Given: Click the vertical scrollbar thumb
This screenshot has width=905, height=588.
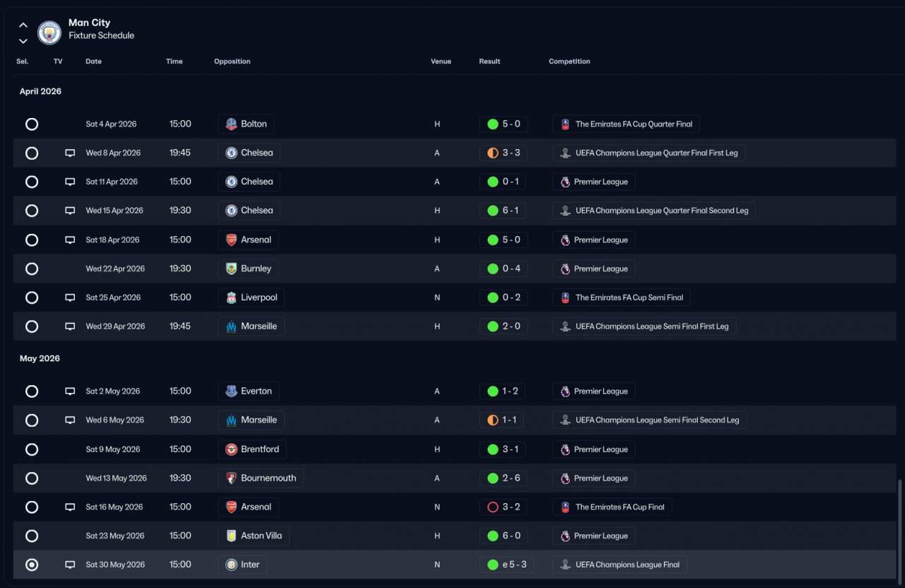Looking at the screenshot, I should pyautogui.click(x=900, y=530).
